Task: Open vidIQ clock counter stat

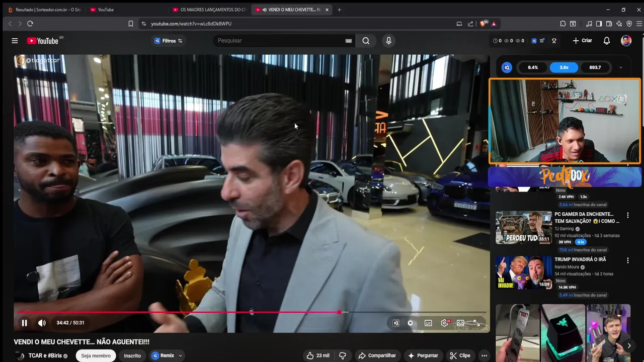Action: pyautogui.click(x=497, y=41)
